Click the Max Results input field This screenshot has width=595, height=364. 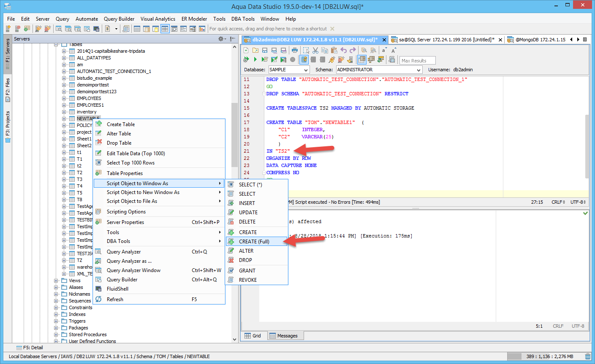[x=417, y=60]
